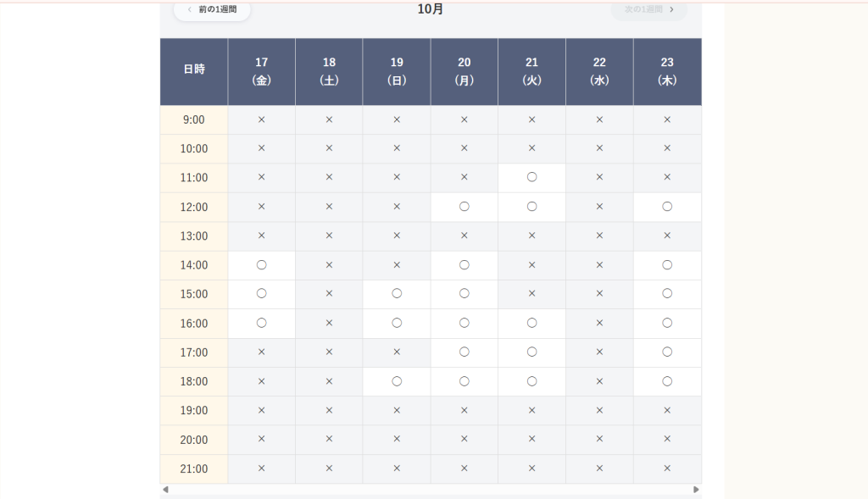Choose 17:00 circle on 21 (火)
The height and width of the screenshot is (499, 868).
point(531,352)
